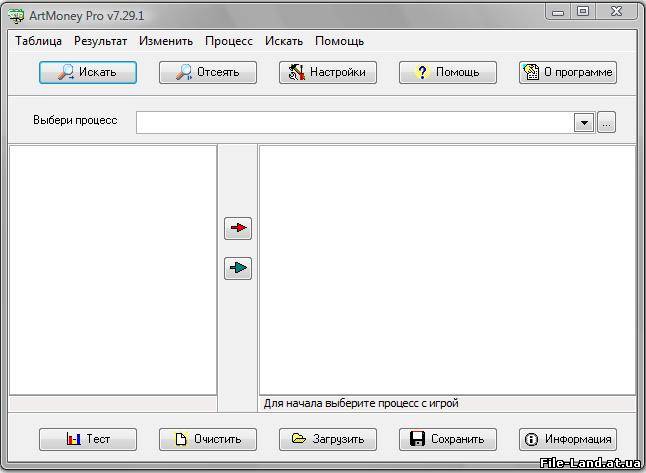The width and height of the screenshot is (646, 473).
Task: Click the green arrow transfer-all button
Action: coord(238,268)
